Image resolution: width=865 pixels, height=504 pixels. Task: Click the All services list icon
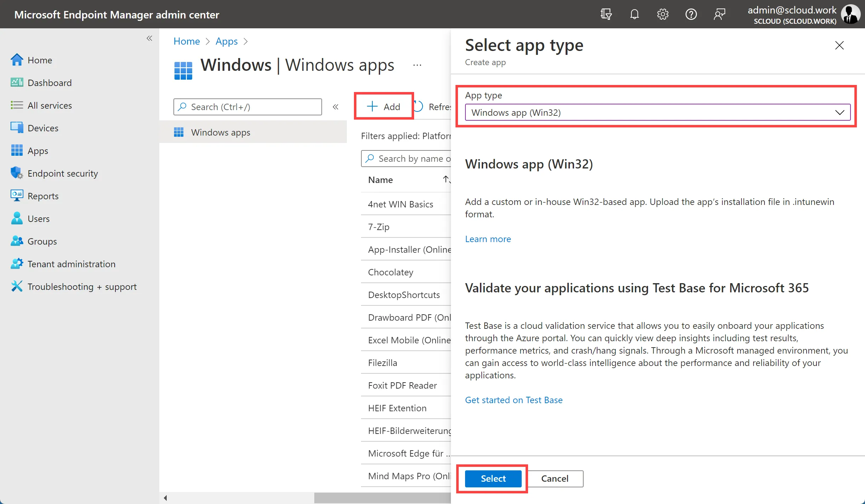17,105
